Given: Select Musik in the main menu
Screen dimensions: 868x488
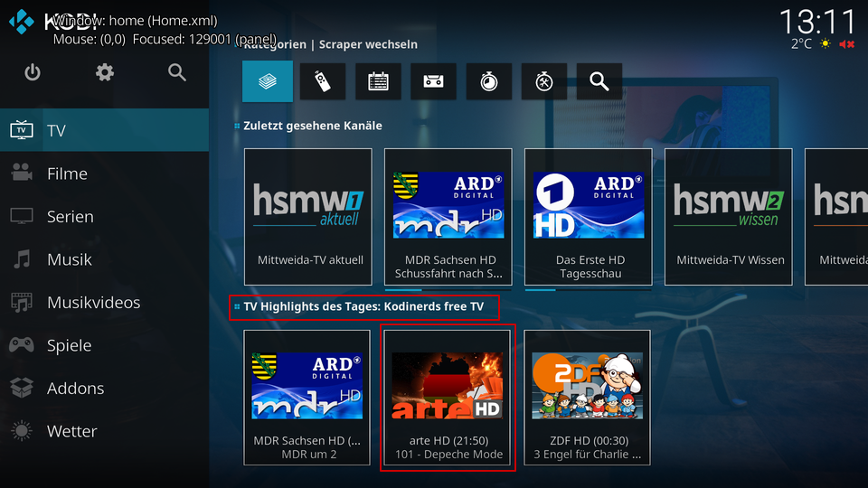Looking at the screenshot, I should (x=105, y=259).
